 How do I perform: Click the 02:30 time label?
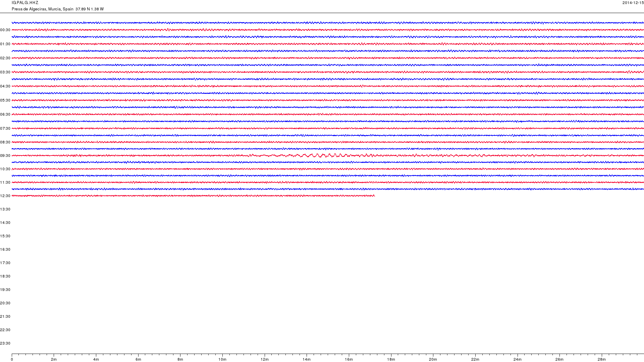5,58
